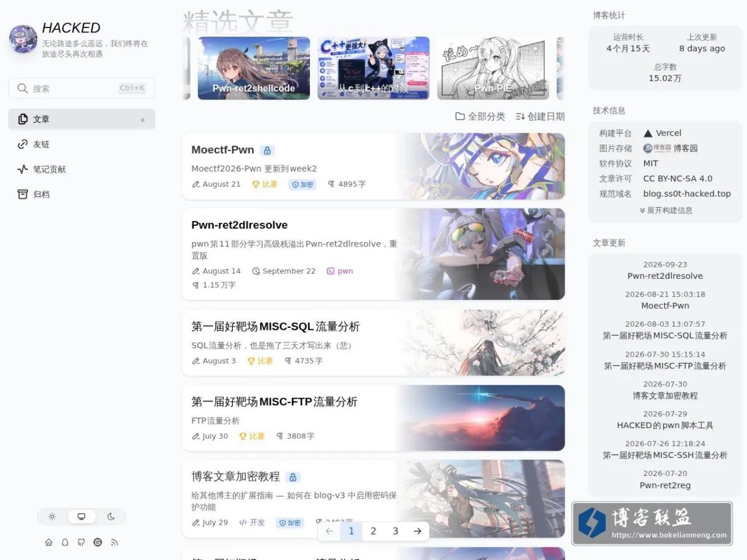Open HACKED的pwn脚本工具 update entry

coord(665,426)
